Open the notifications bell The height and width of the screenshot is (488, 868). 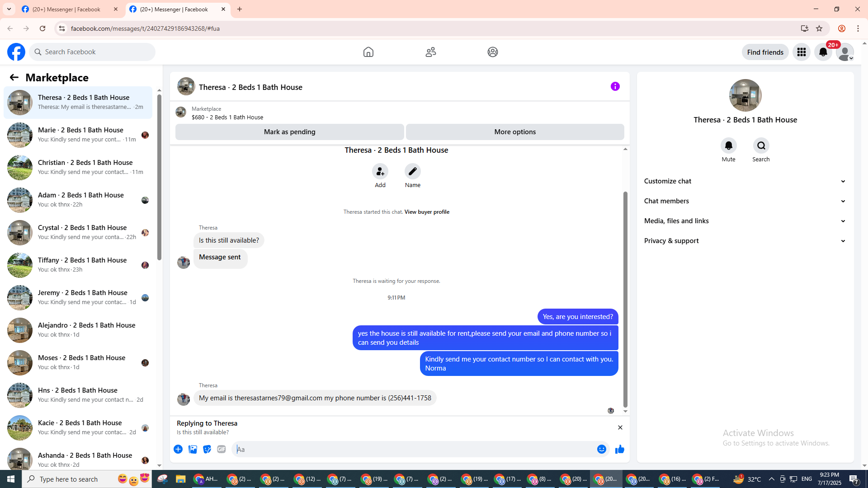823,52
